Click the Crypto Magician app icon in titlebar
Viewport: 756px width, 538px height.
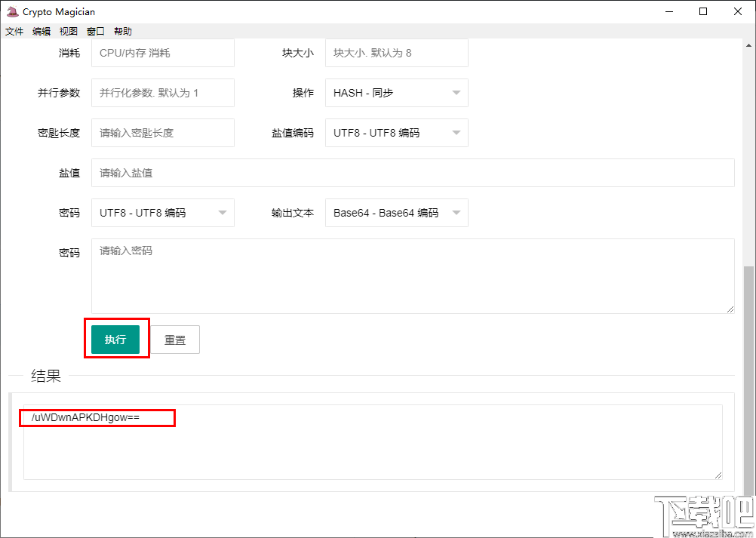tap(11, 11)
